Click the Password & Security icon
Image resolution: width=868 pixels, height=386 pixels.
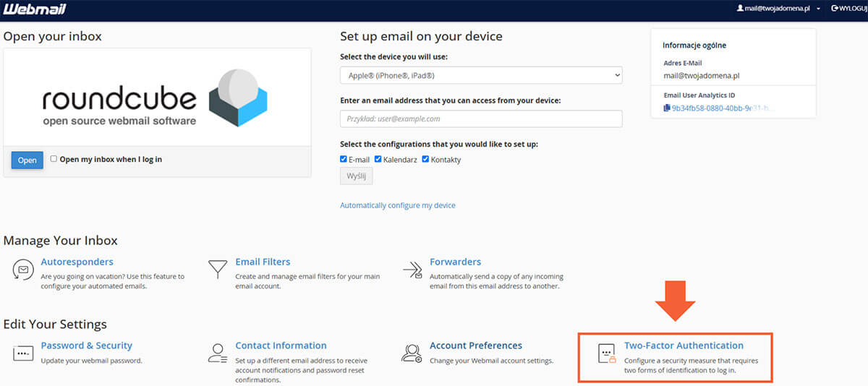click(x=23, y=353)
